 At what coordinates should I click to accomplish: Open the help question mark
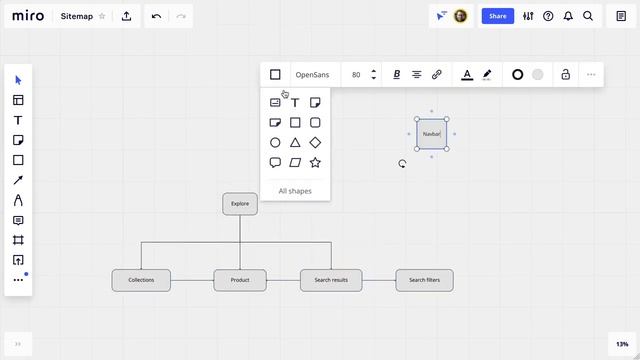tap(548, 16)
